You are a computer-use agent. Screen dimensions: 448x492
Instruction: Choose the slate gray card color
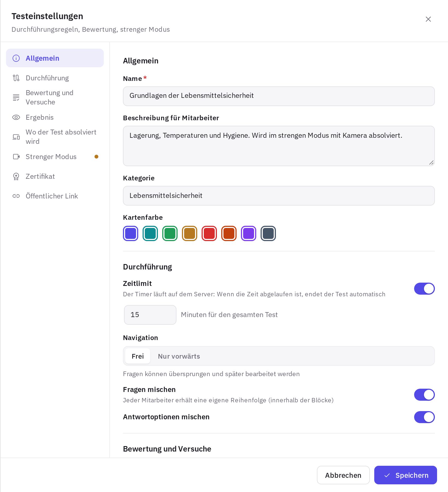click(x=268, y=233)
